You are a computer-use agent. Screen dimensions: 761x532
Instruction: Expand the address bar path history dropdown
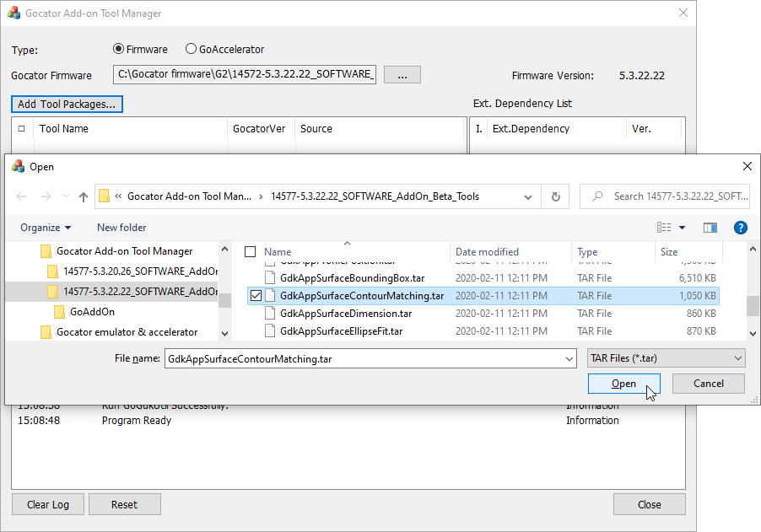[x=528, y=197]
